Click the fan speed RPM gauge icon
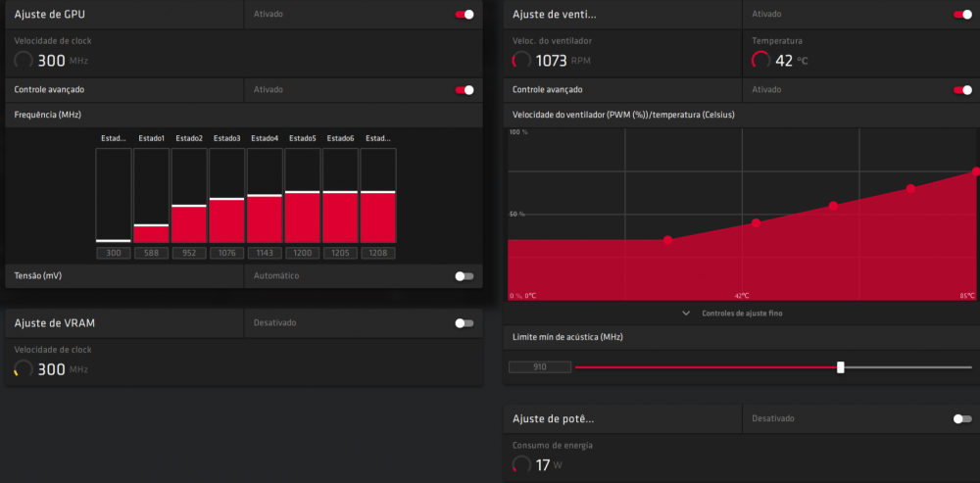This screenshot has width=980, height=483. tap(522, 61)
